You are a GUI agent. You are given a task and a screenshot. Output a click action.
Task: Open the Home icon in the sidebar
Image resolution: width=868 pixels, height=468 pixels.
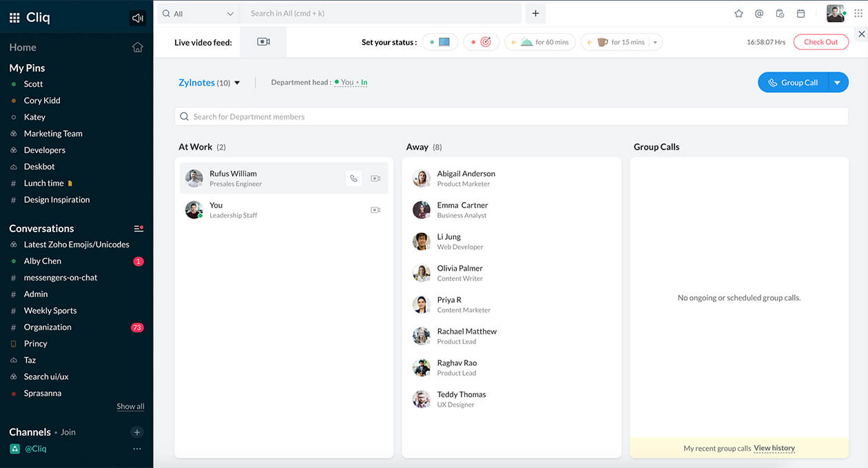click(x=138, y=48)
